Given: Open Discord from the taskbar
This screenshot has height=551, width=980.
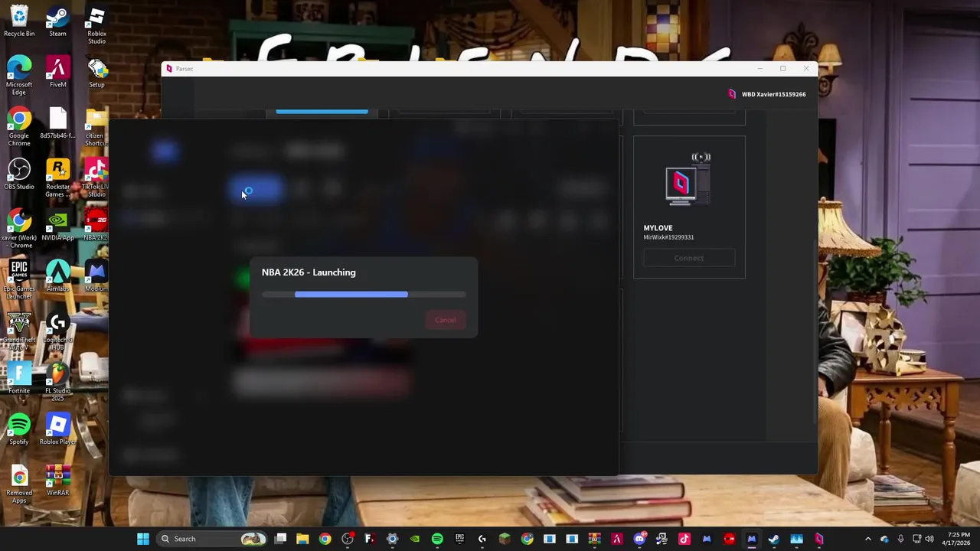Looking at the screenshot, I should [x=639, y=539].
